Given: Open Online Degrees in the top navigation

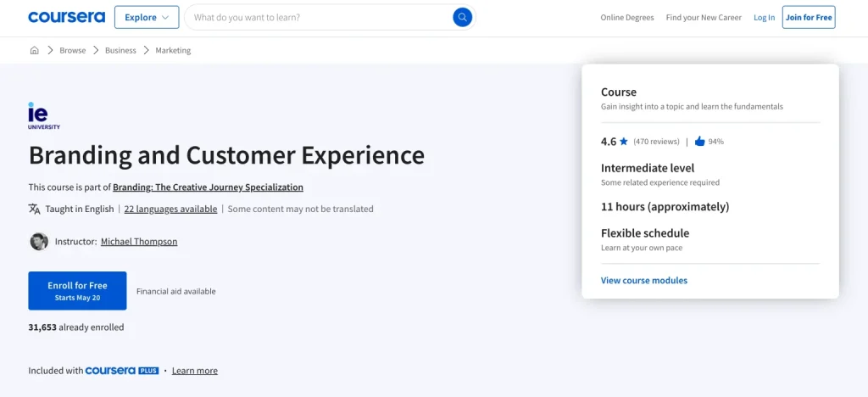Looking at the screenshot, I should 627,17.
